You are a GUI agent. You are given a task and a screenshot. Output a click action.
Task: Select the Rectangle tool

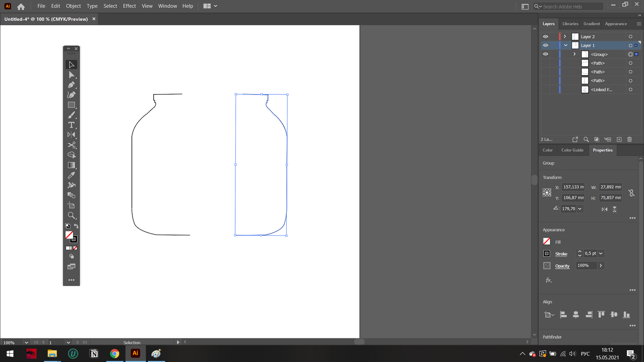[x=71, y=105]
